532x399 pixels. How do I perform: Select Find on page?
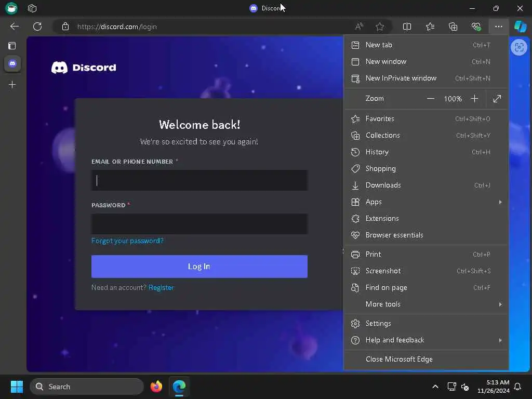[x=426, y=287]
